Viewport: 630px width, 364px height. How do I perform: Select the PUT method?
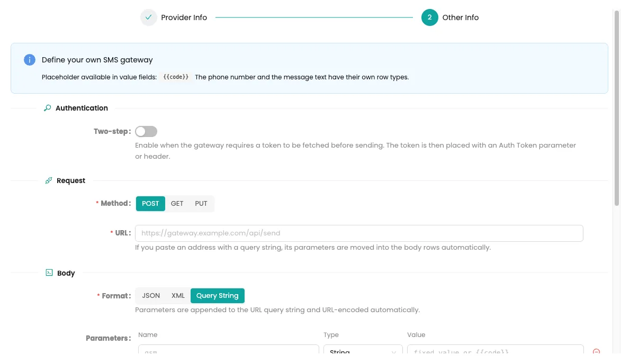201,204
